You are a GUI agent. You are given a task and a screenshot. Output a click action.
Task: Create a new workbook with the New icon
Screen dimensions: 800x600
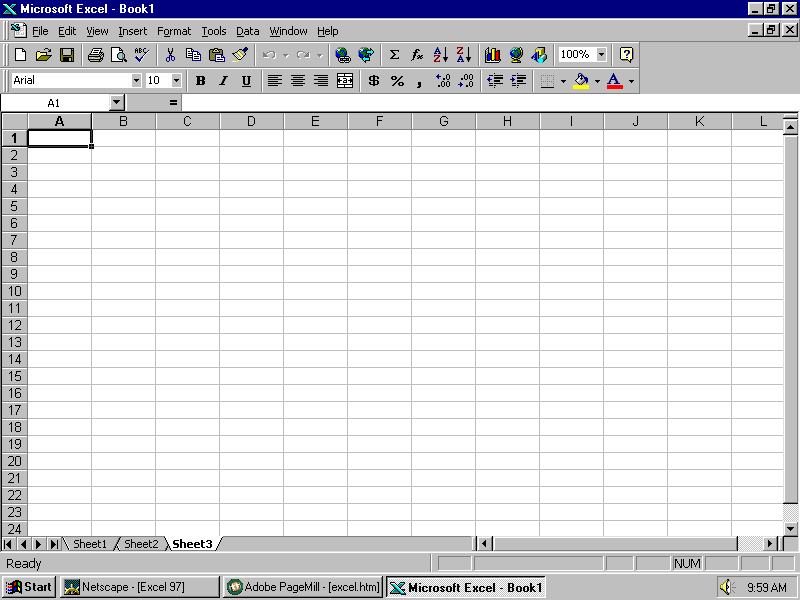click(20, 55)
